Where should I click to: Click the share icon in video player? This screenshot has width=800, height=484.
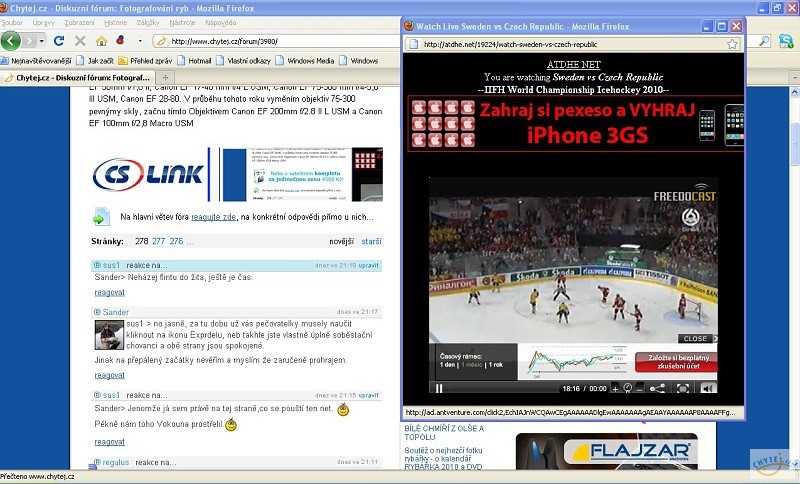pyautogui.click(x=658, y=389)
